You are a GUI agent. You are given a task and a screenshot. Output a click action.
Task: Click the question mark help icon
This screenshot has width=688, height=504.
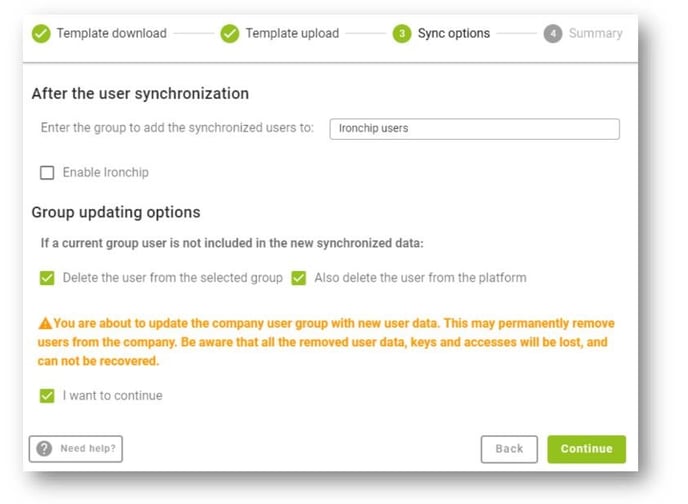(x=44, y=448)
